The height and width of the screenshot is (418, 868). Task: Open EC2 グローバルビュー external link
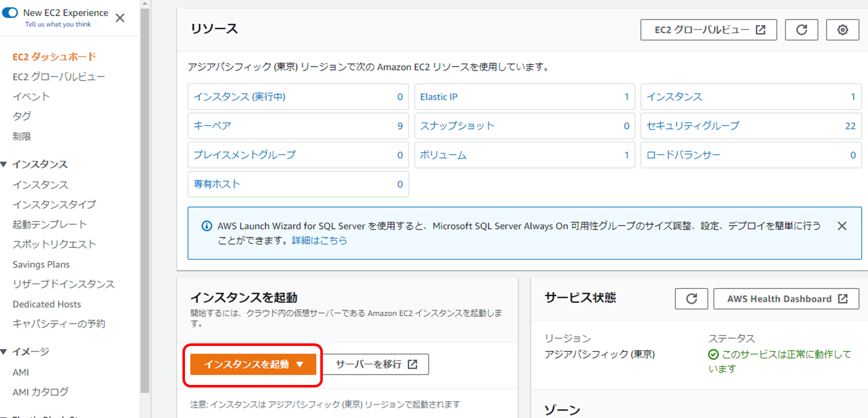click(708, 30)
